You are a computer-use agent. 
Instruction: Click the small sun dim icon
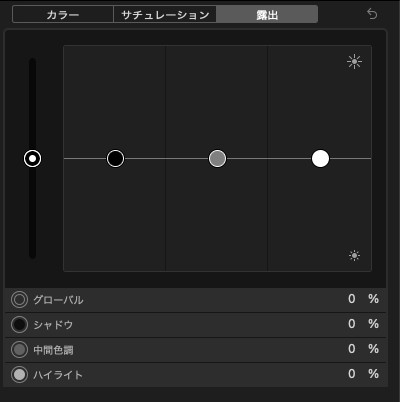pyautogui.click(x=354, y=256)
